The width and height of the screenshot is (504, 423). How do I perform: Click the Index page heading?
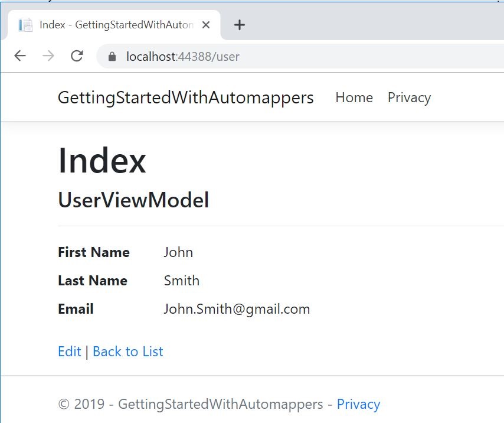pos(102,161)
